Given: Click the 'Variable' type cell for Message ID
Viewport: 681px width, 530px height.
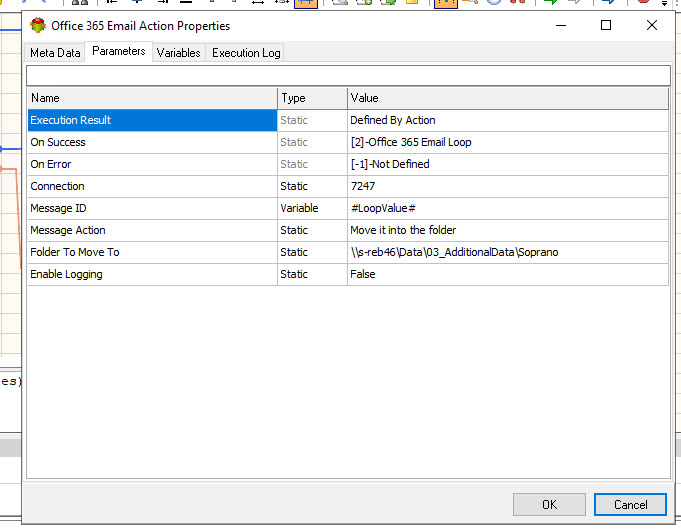Looking at the screenshot, I should 312,209.
